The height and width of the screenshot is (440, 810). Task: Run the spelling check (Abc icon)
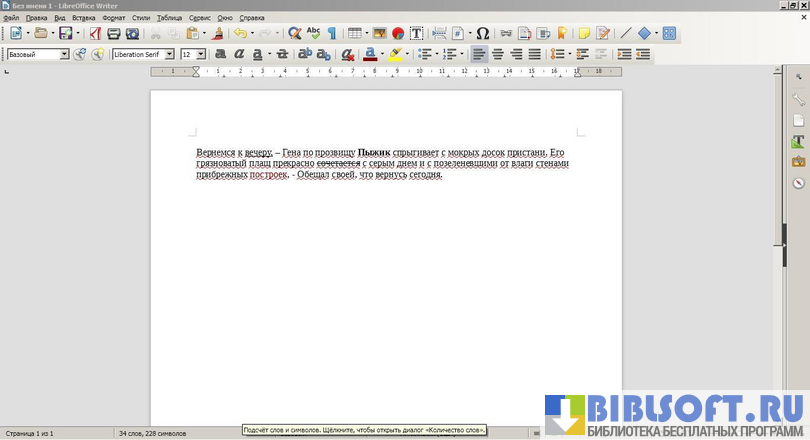click(x=314, y=34)
